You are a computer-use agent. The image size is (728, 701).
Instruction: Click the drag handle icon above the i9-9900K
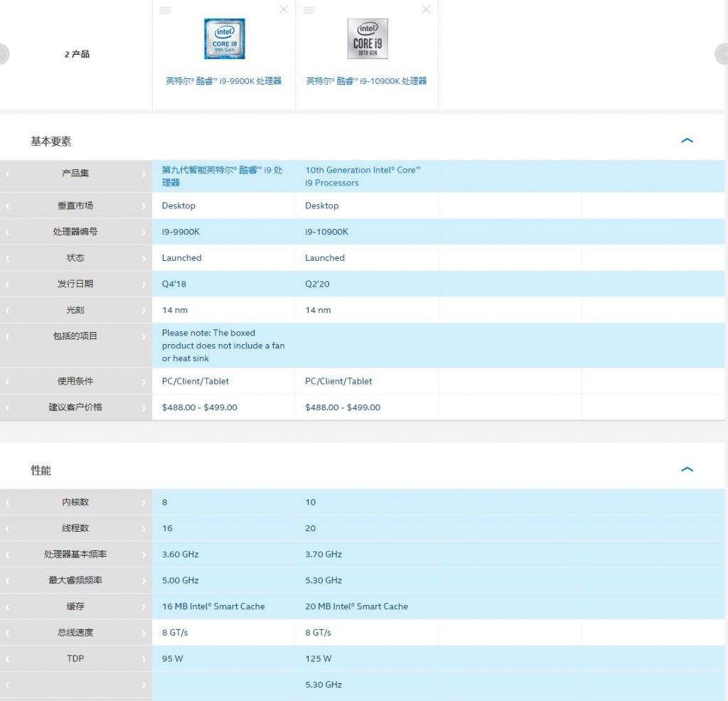[x=165, y=10]
